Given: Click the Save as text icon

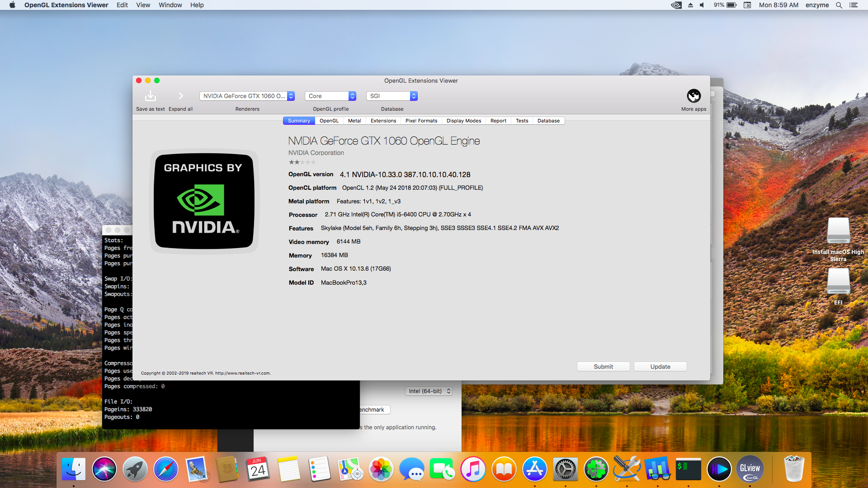Looking at the screenshot, I should 150,96.
